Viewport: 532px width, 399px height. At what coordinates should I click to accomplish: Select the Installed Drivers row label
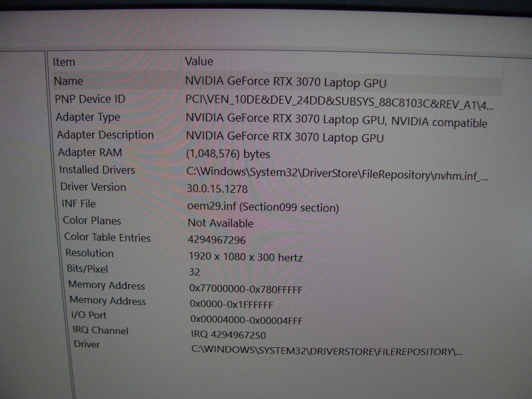pyautogui.click(x=97, y=170)
